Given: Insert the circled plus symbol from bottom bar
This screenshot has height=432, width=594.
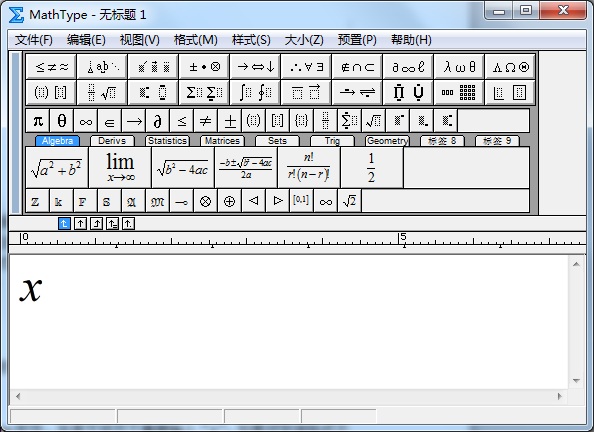Looking at the screenshot, I should [229, 201].
